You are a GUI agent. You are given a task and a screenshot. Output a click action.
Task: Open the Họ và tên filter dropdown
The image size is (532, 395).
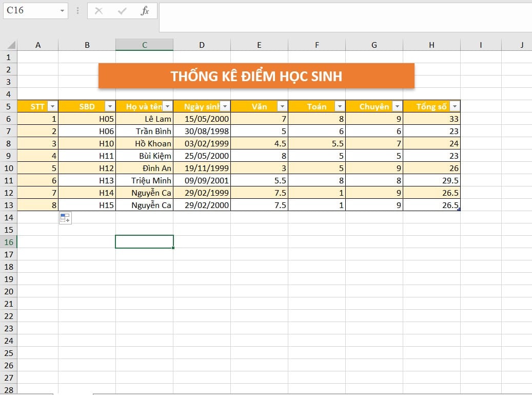[167, 106]
